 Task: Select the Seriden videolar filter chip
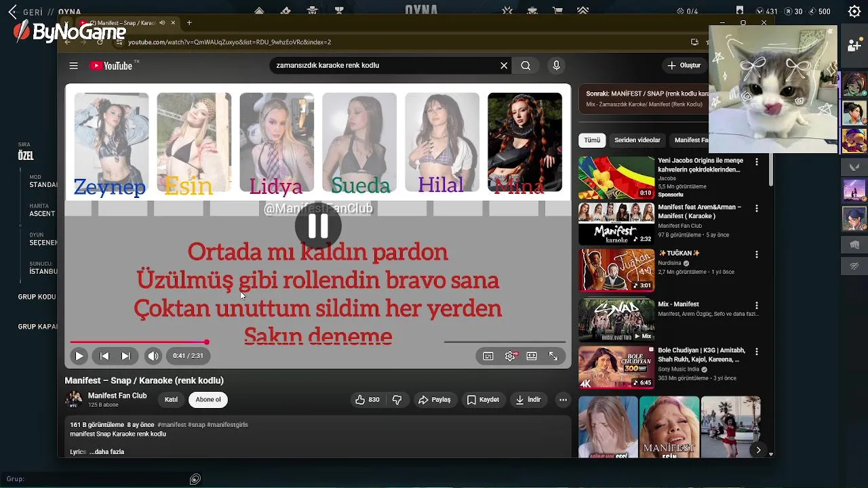(x=637, y=140)
